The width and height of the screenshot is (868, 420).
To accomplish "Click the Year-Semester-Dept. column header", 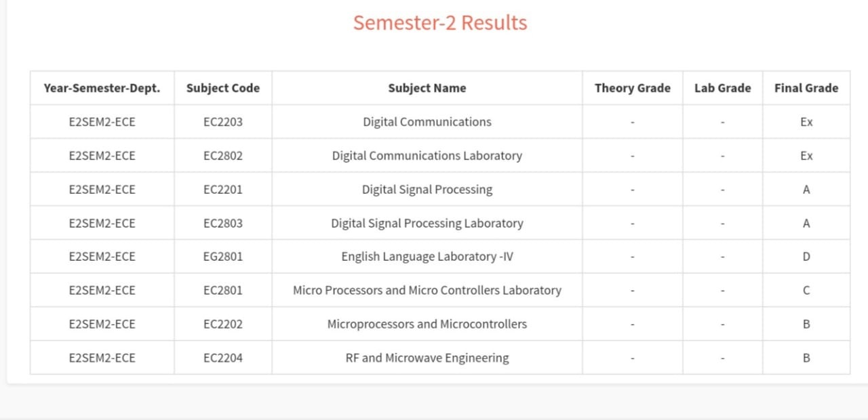I will 102,88.
